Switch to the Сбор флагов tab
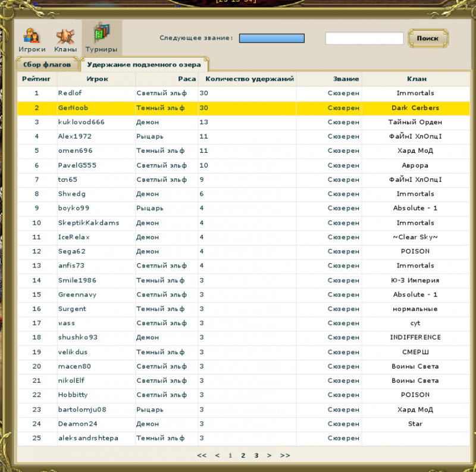Image resolution: width=476 pixels, height=472 pixels. tap(48, 64)
